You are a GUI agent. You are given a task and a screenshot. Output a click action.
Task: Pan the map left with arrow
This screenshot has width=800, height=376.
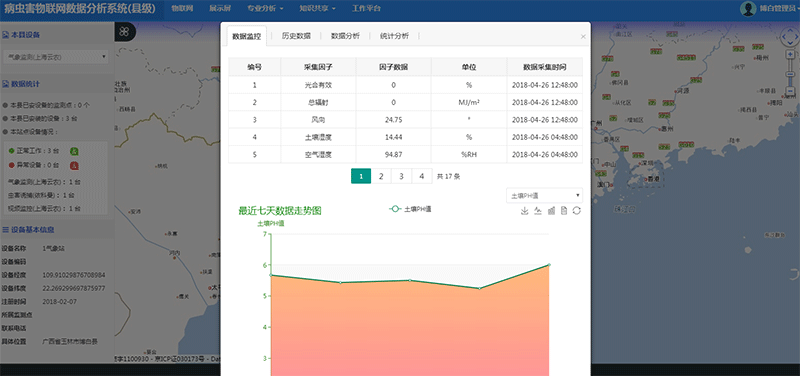[783, 37]
